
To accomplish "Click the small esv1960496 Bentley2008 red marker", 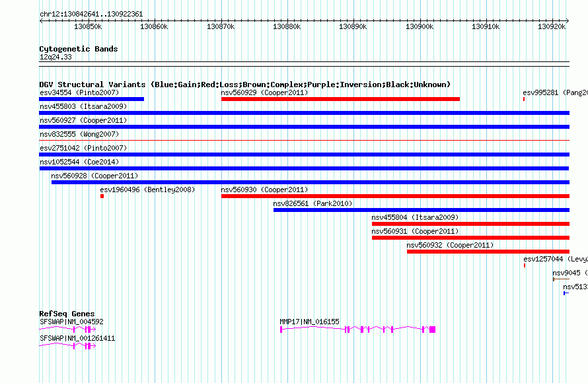I will pos(102,196).
